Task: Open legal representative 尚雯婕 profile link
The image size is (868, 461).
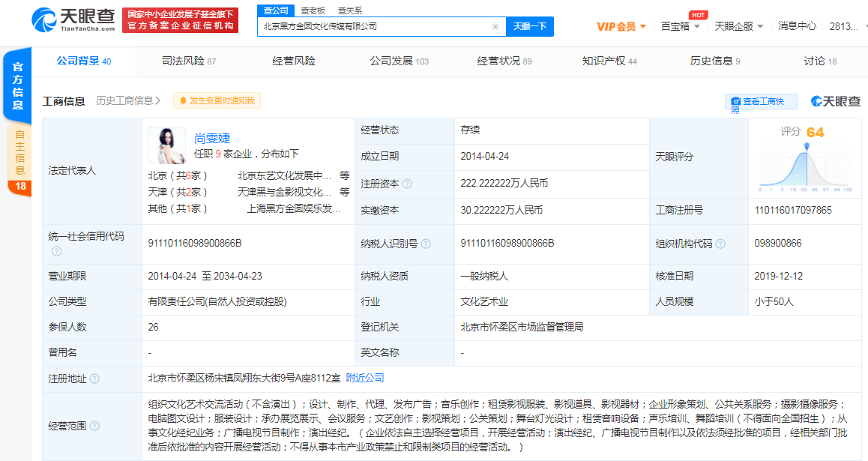Action: coord(212,138)
